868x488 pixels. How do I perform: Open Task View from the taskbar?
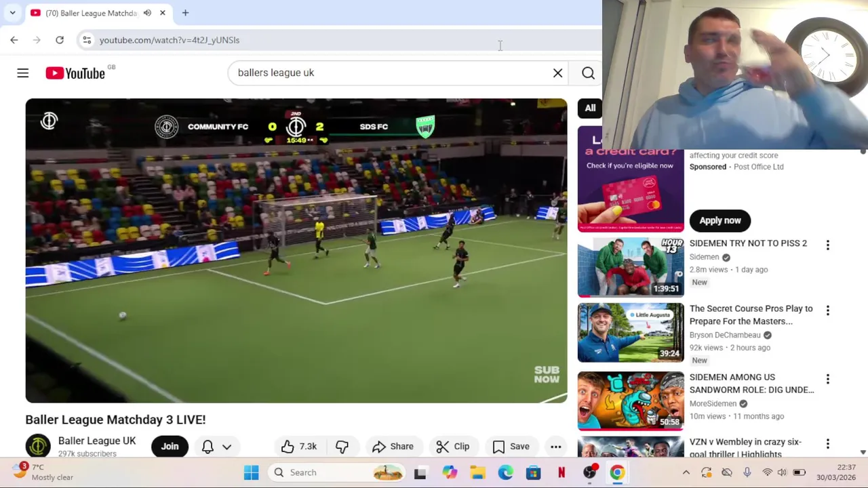[x=420, y=472]
